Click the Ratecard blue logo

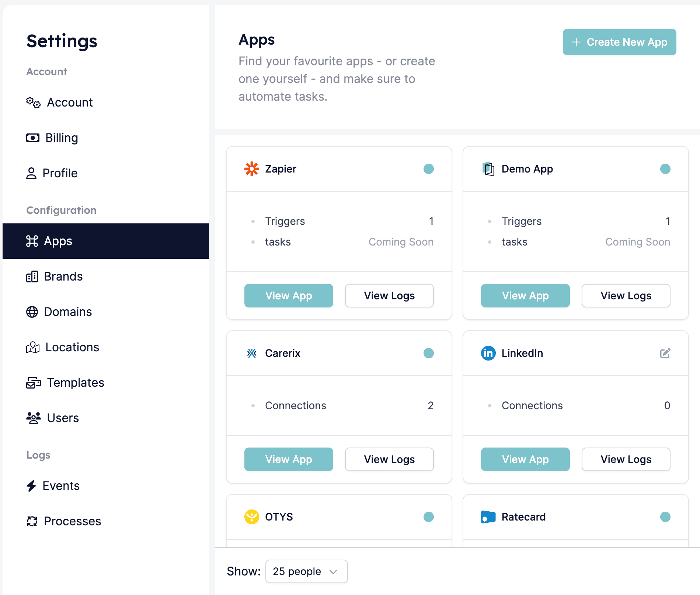pos(488,517)
